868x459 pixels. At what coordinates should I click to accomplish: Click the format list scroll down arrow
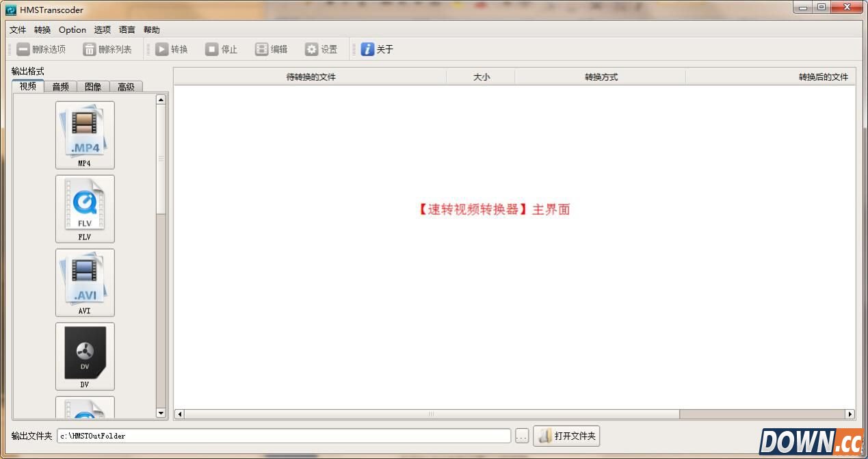pos(161,412)
